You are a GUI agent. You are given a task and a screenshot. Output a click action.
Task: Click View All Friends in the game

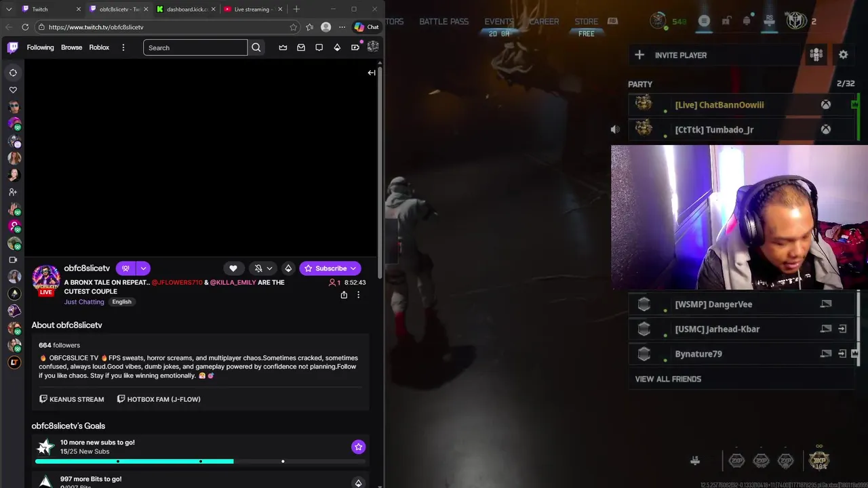[x=668, y=379]
